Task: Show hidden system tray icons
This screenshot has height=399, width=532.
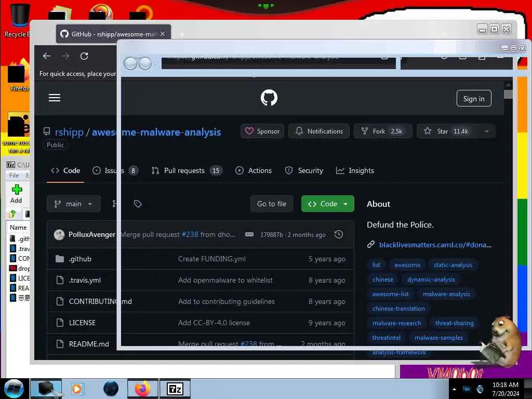Action: [x=454, y=389]
